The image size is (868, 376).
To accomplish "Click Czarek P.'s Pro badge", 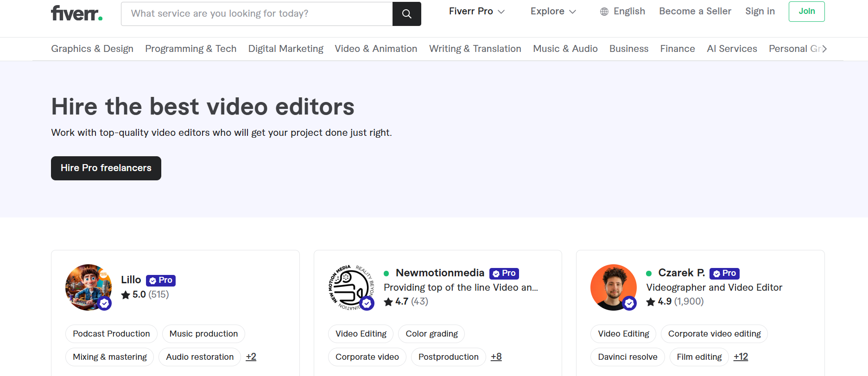I will click(724, 274).
